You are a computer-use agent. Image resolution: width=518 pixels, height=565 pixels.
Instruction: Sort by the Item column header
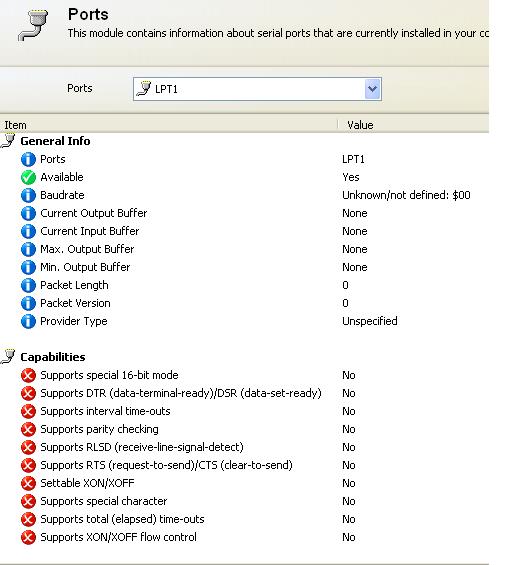click(x=169, y=125)
